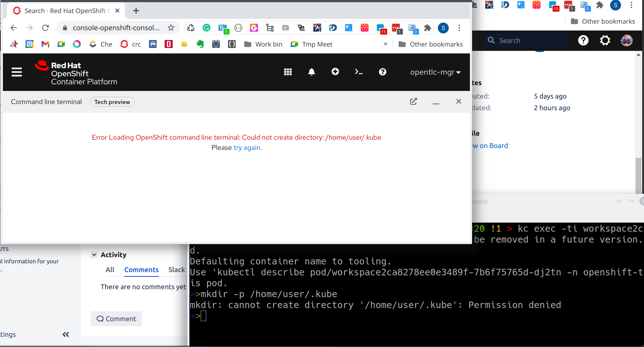Open the Chrome extensions puzzle icon
The height and width of the screenshot is (347, 644).
pyautogui.click(x=428, y=28)
